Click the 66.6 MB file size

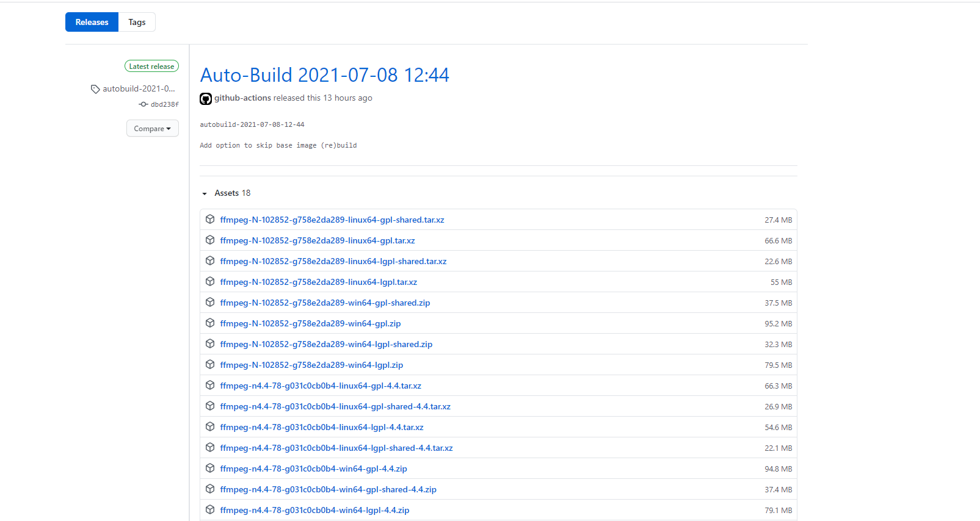point(779,241)
